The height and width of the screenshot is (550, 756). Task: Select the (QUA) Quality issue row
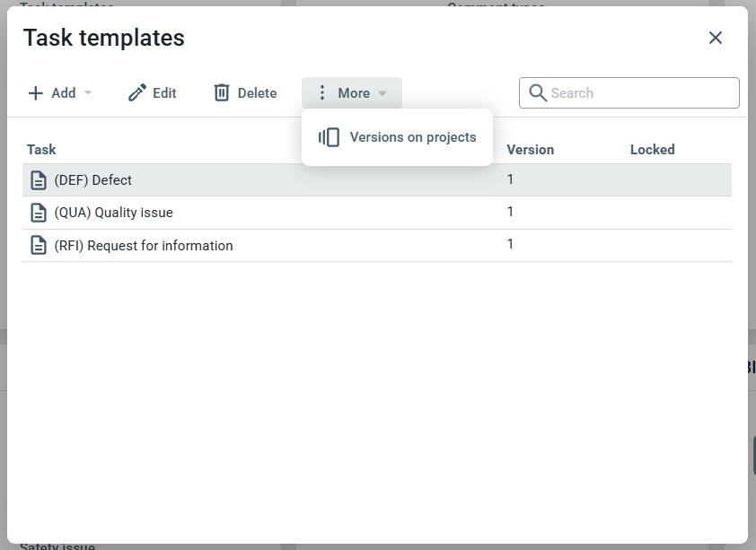tap(269, 213)
